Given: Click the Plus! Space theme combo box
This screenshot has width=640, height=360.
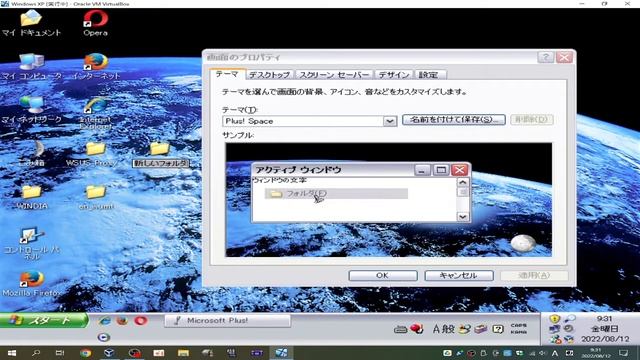Looking at the screenshot, I should (309, 121).
